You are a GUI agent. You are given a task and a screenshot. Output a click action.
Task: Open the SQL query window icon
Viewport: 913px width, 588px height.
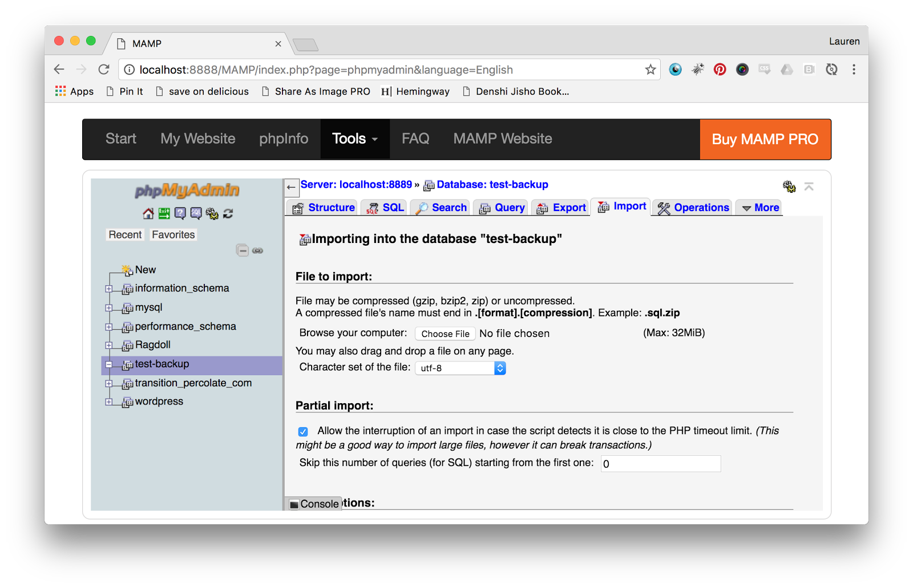tap(196, 213)
